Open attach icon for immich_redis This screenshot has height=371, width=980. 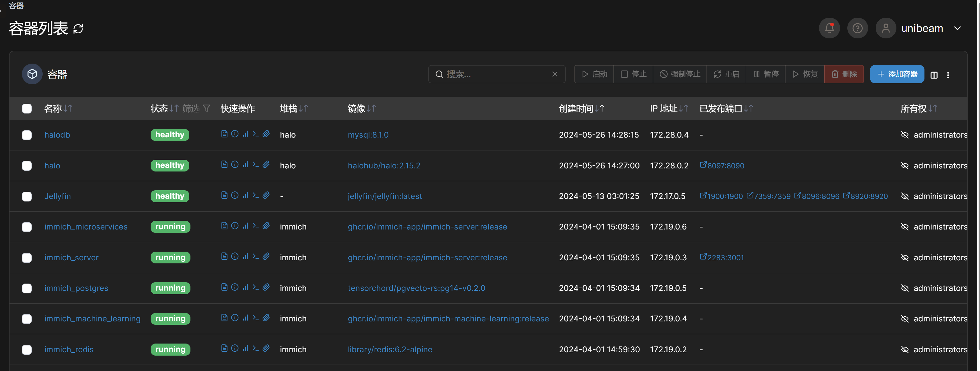pos(266,348)
